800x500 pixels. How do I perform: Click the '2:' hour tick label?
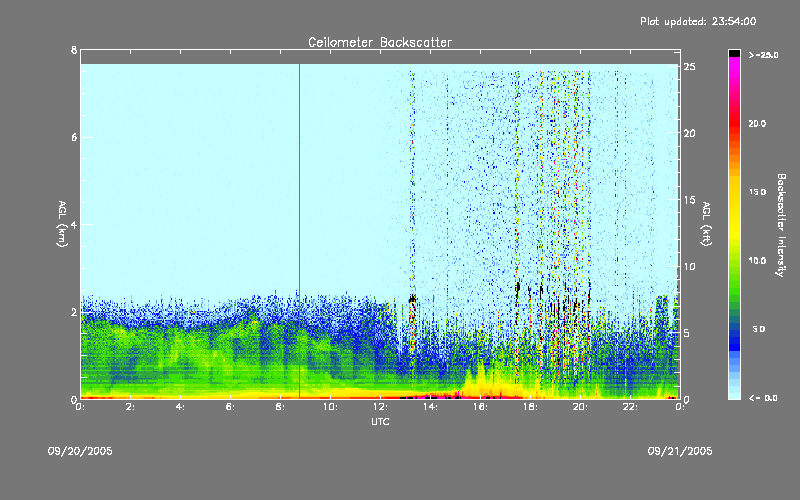click(131, 407)
